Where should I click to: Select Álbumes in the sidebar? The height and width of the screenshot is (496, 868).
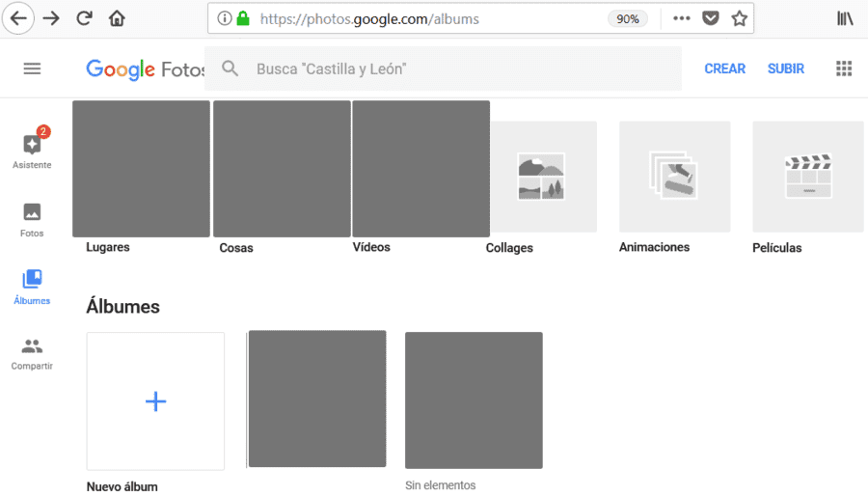pyautogui.click(x=32, y=288)
